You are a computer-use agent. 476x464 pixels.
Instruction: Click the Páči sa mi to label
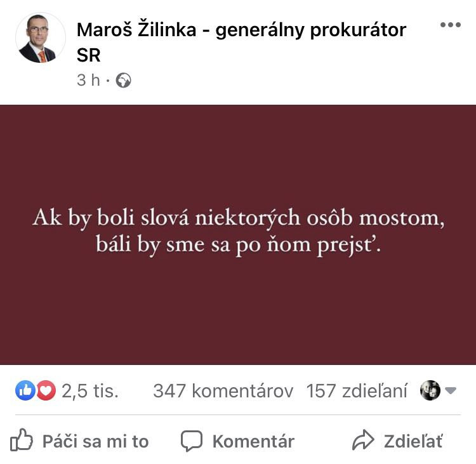coord(95,441)
